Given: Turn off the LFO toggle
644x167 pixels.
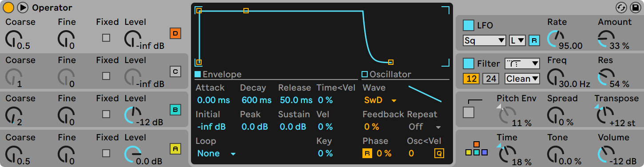Looking at the screenshot, I should point(469,25).
